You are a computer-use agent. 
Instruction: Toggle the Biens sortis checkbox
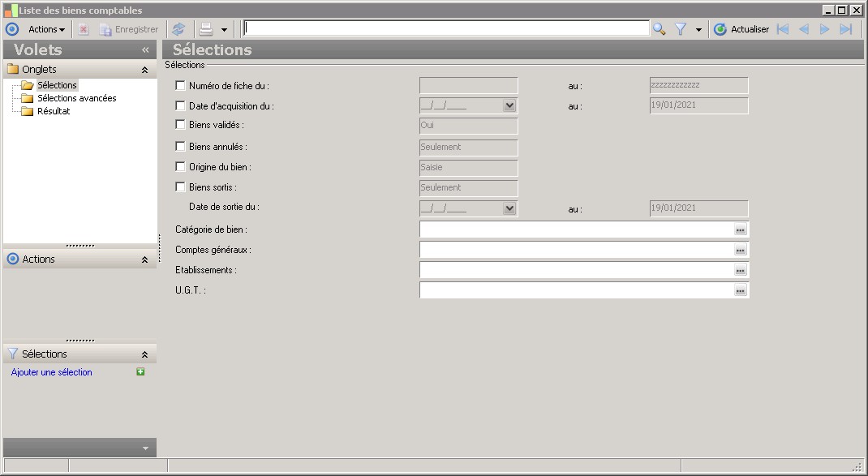click(180, 187)
